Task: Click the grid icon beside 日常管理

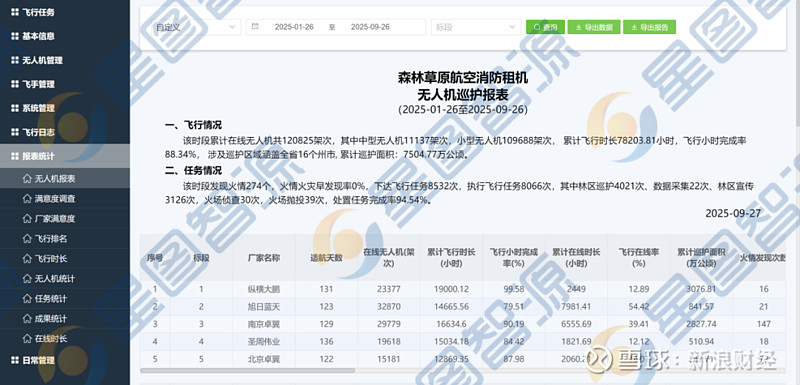Action: click(14, 360)
